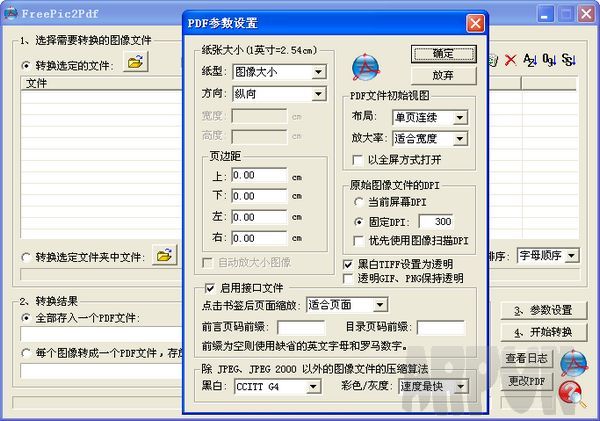The height and width of the screenshot is (421, 600).
Task: Click the 放弃 cancel button
Action: [443, 75]
